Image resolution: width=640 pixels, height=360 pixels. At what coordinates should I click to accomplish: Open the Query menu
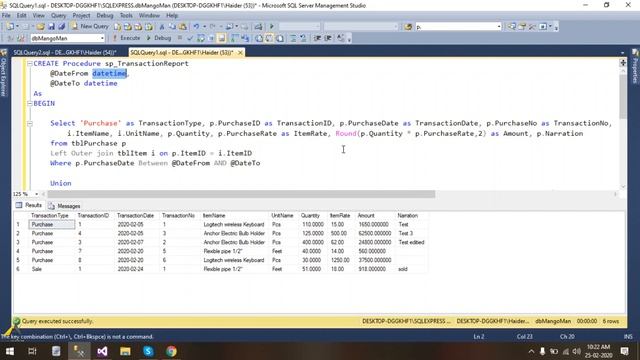[58, 16]
